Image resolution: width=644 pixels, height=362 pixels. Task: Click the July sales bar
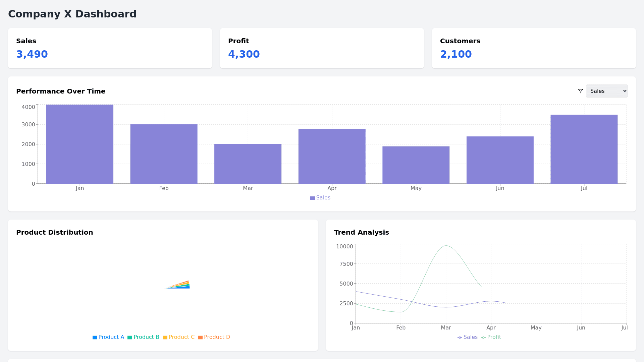[584, 149]
